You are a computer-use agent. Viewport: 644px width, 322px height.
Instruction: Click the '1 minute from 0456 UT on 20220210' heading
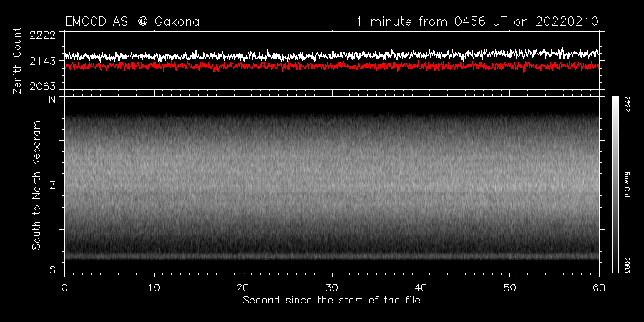[477, 21]
